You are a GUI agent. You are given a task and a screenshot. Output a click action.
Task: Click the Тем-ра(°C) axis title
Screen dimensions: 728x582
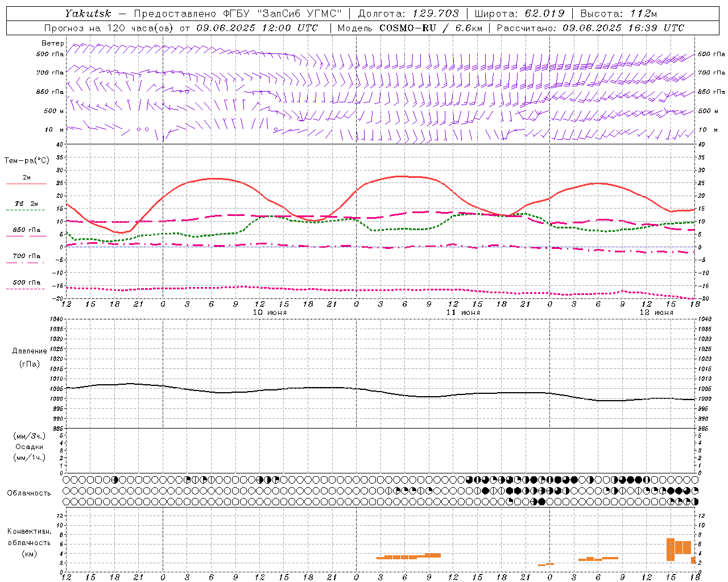[x=27, y=161]
